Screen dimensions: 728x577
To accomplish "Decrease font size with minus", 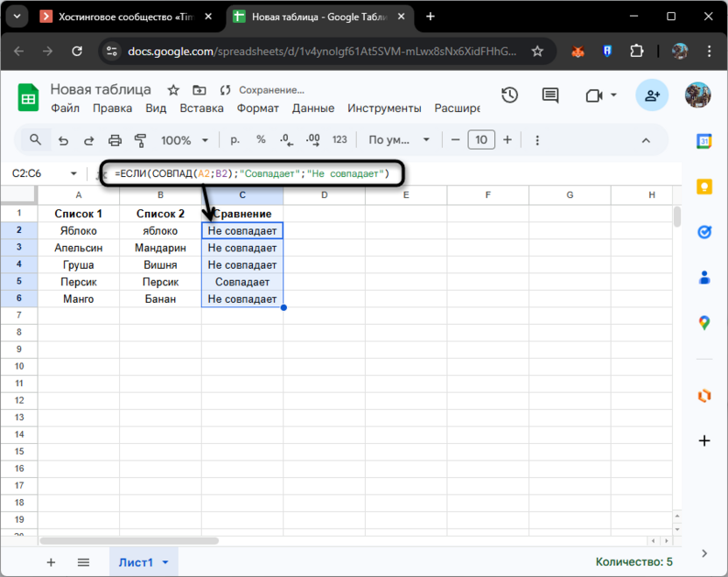I will (456, 140).
